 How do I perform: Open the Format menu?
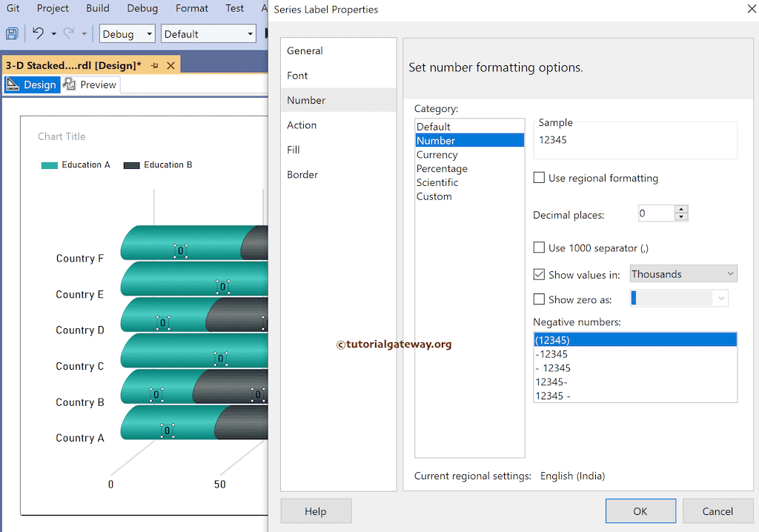tap(192, 8)
